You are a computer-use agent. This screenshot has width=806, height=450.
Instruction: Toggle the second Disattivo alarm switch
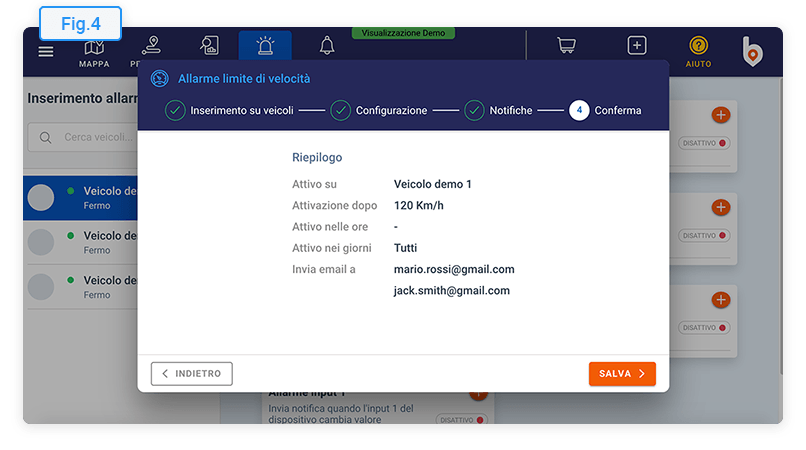705,236
